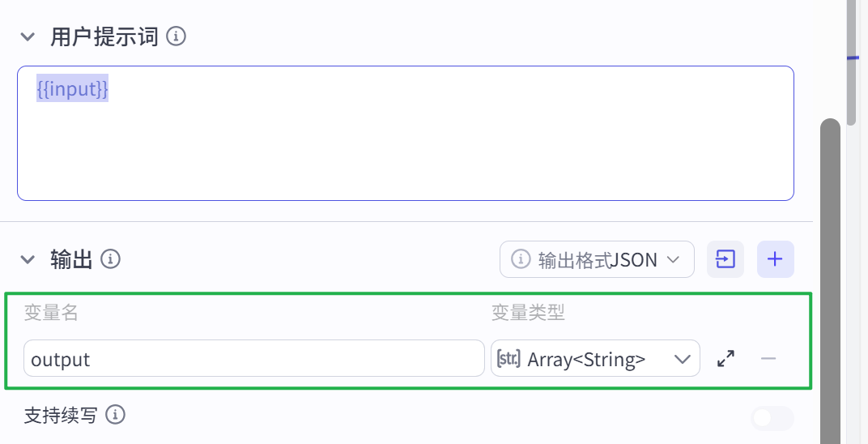
Task: Enable the 支持续写 toggle switch
Action: [772, 419]
